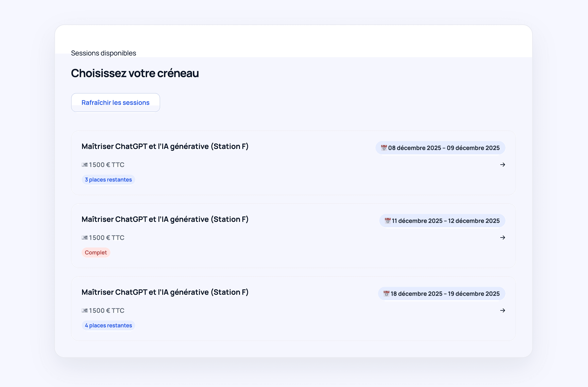Click the arrow icon on the Complet session
This screenshot has width=588, height=387.
503,238
